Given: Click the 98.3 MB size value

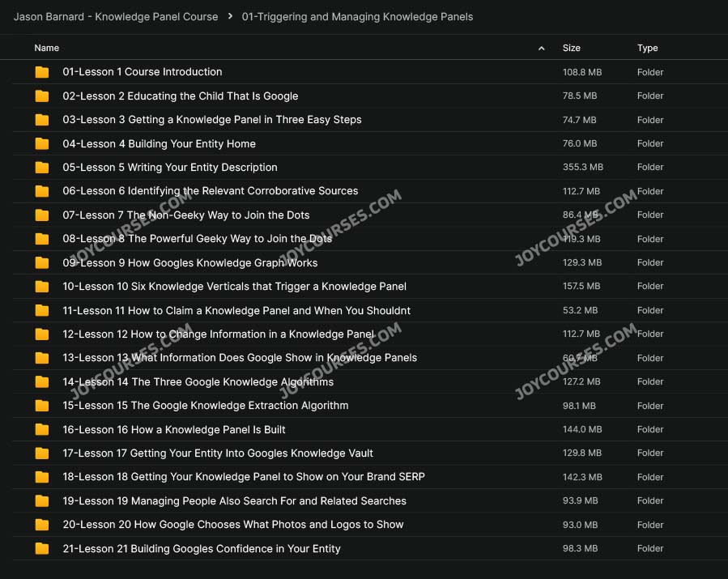Looking at the screenshot, I should 580,548.
